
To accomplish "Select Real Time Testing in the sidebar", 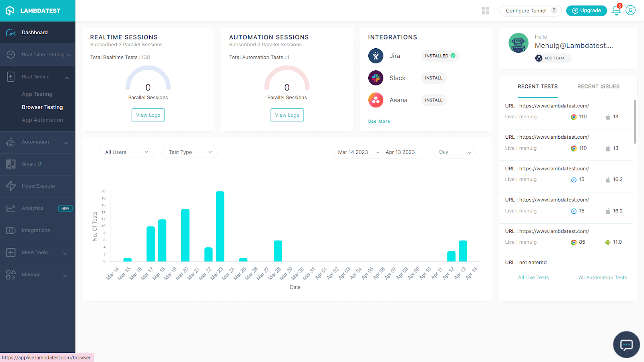I will click(x=42, y=54).
